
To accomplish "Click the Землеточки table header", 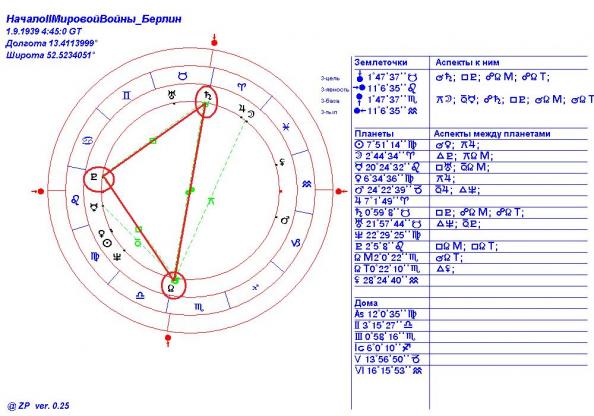I will click(x=381, y=63).
